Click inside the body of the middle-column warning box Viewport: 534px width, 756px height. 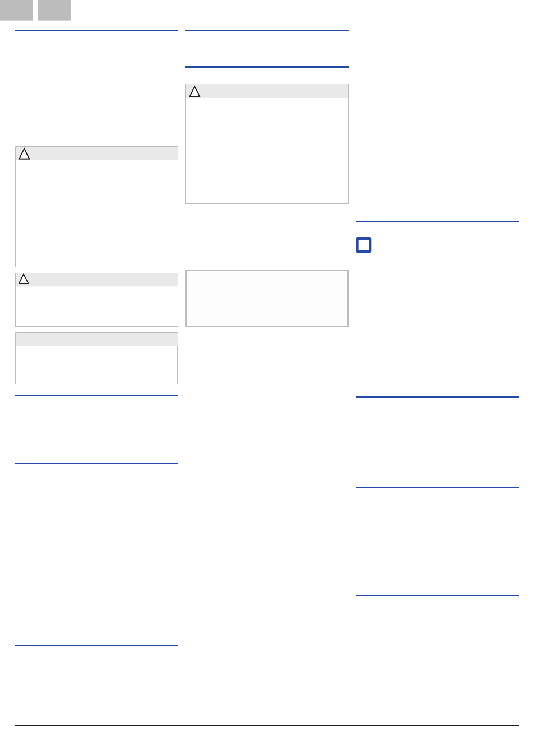coord(267,150)
